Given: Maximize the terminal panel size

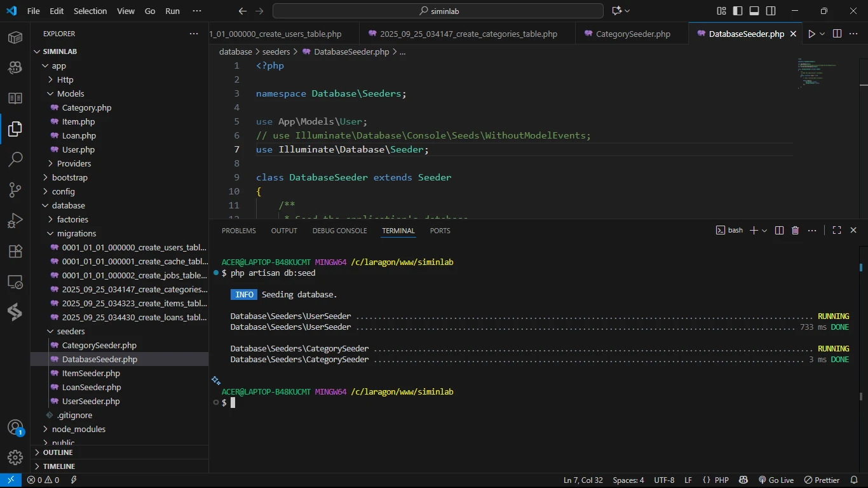Looking at the screenshot, I should (x=837, y=231).
